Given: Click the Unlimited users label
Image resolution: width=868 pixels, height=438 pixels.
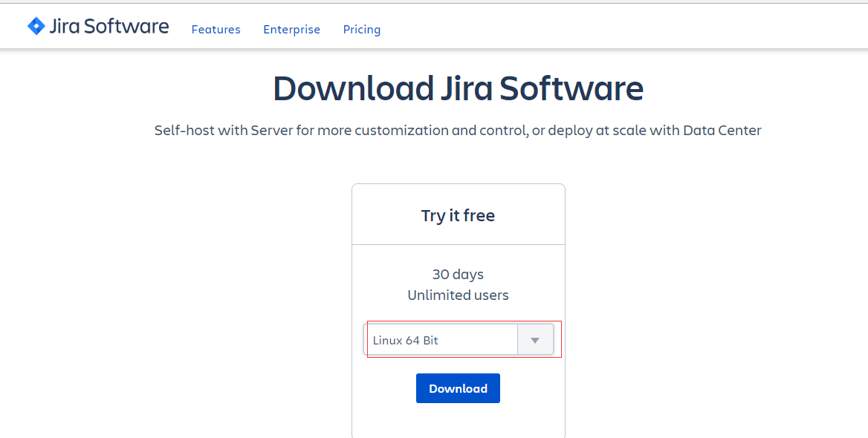Looking at the screenshot, I should coord(458,295).
